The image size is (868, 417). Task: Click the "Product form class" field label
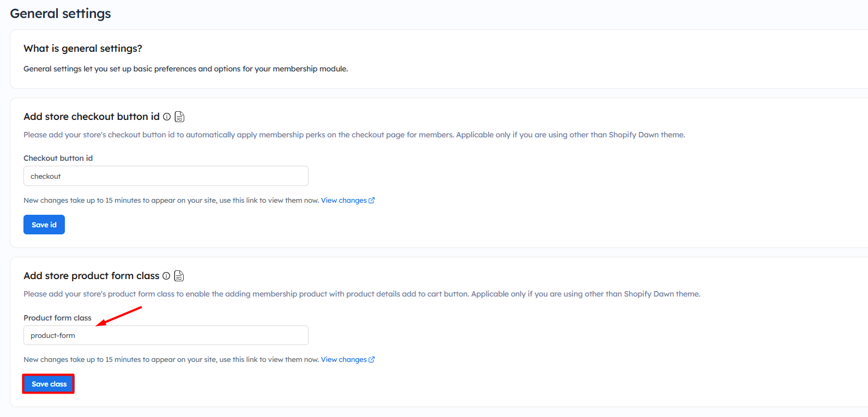(x=57, y=318)
